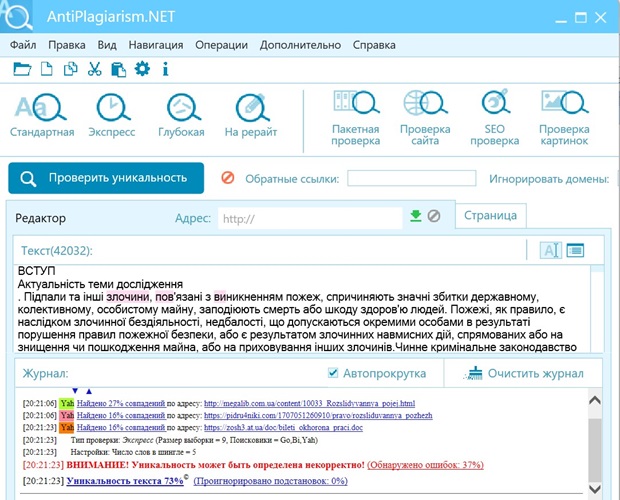Viewport: 620px width, 500px height.
Task: Open the Операции menu
Action: tap(221, 45)
